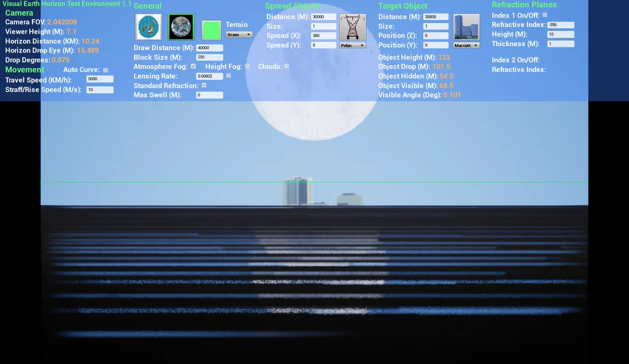Click the Travel Speed input field
The width and height of the screenshot is (629, 364).
coord(100,79)
